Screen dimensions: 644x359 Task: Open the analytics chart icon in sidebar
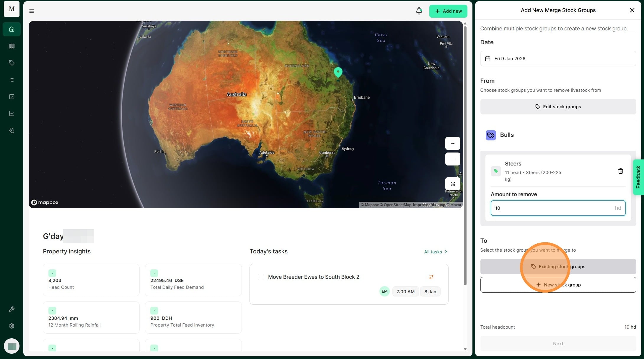12,114
